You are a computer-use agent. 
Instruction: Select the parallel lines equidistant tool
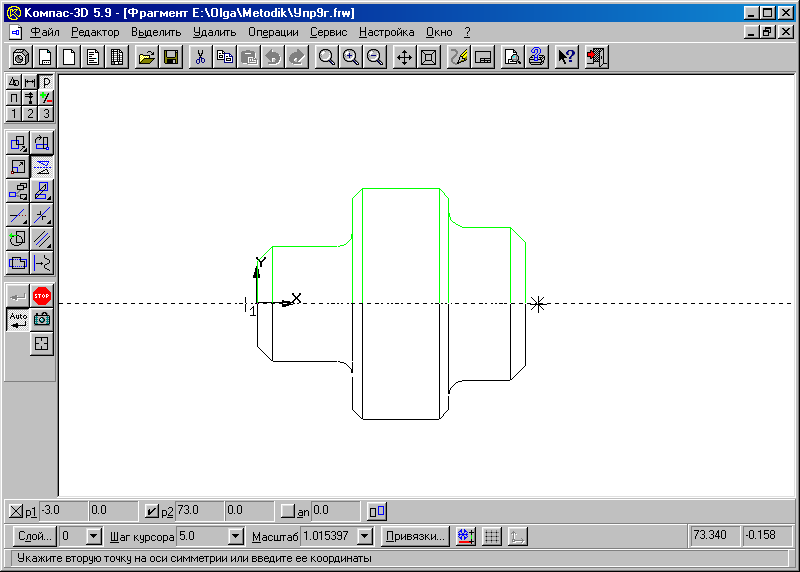pyautogui.click(x=42, y=239)
